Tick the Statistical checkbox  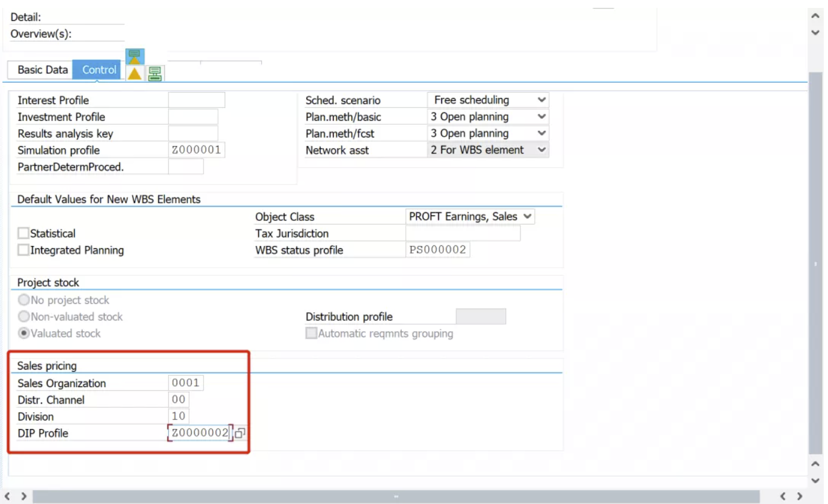23,233
